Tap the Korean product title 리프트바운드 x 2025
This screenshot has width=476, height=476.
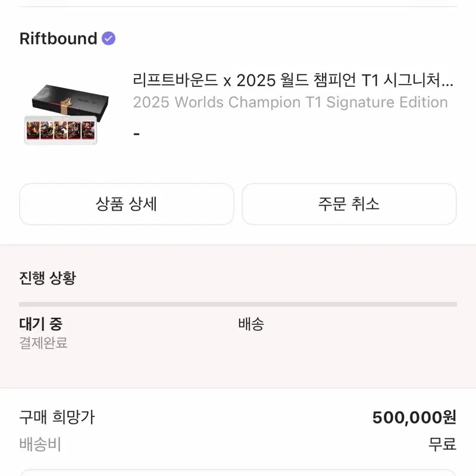[x=293, y=80]
